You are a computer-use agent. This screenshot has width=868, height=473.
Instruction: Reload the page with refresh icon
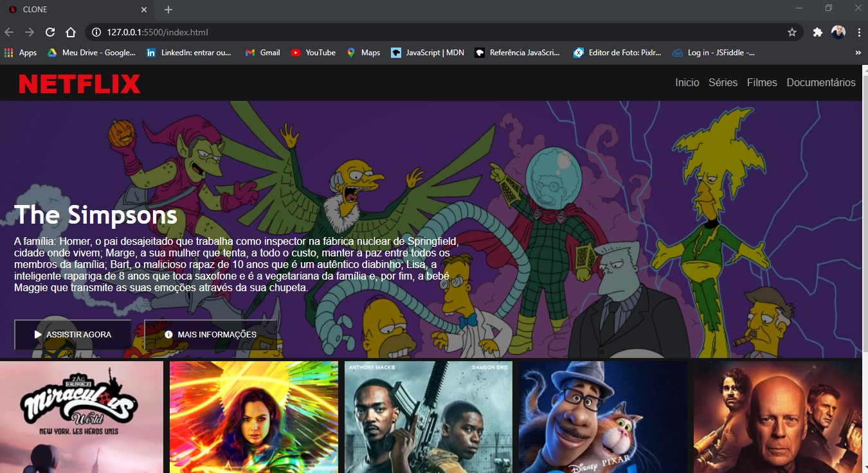click(50, 32)
